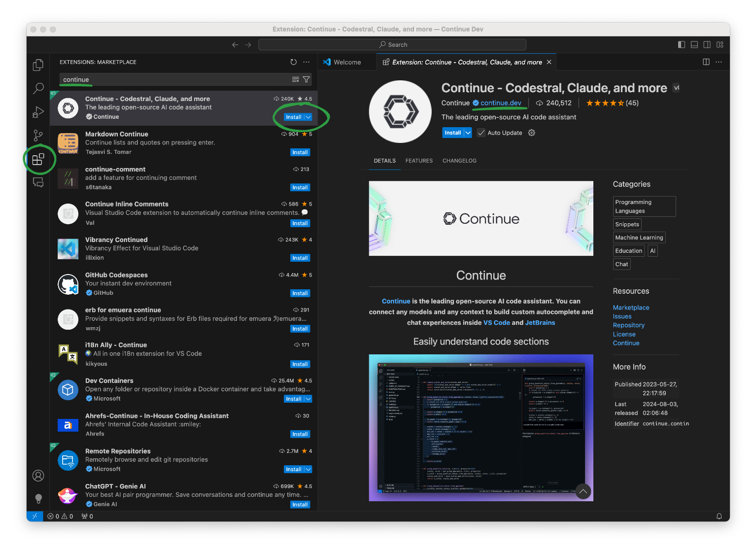Split the editor to the right
Screen dimensions: 756x552
(x=706, y=62)
